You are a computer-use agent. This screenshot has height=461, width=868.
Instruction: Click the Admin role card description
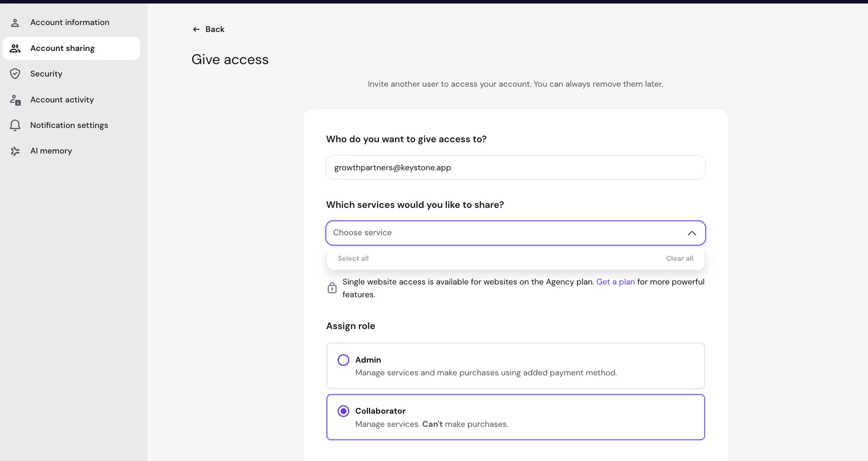coord(486,373)
